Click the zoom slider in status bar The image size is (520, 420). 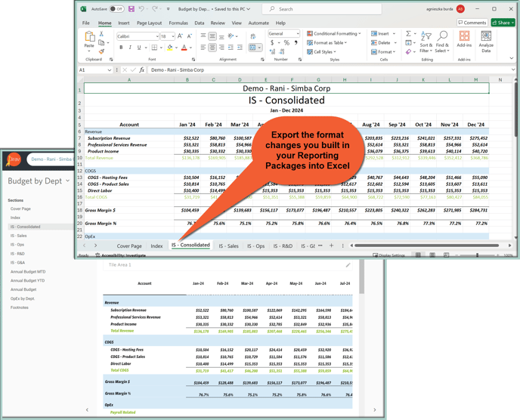point(477,255)
